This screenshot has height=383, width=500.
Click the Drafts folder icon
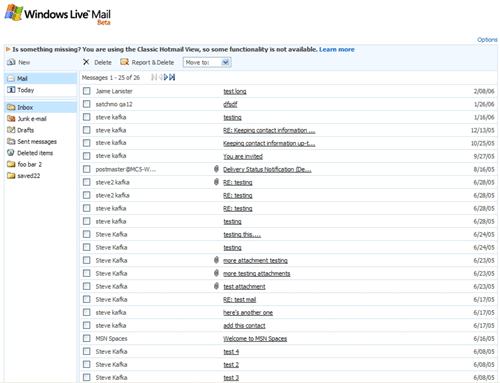click(11, 130)
